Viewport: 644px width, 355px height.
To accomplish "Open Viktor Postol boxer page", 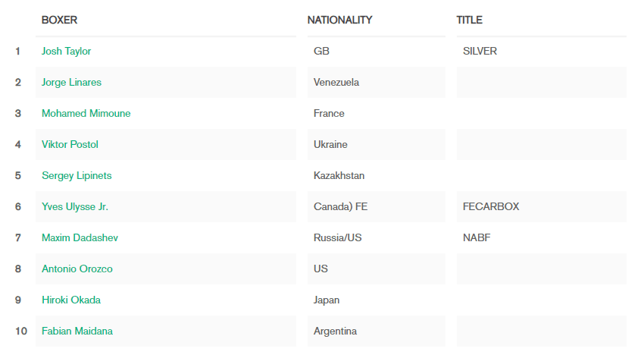I will (70, 144).
